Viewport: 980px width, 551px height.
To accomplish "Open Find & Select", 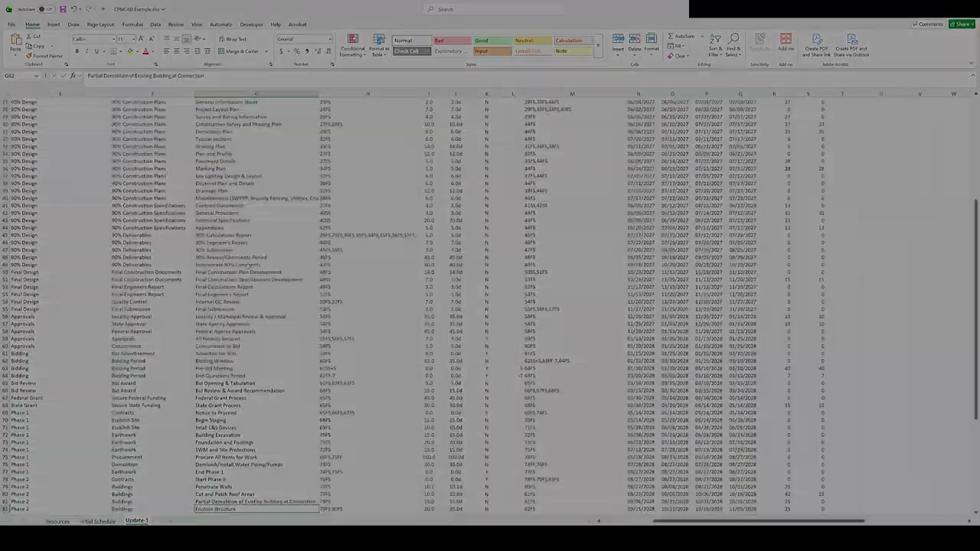I will click(733, 45).
